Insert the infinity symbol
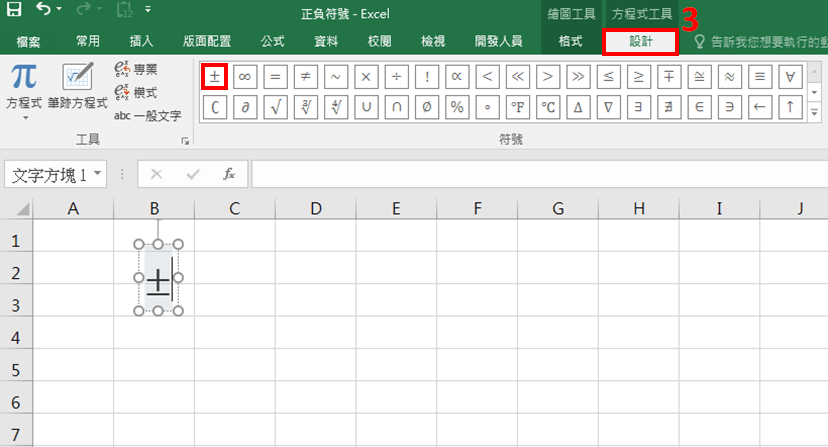828x447 pixels. 245,76
